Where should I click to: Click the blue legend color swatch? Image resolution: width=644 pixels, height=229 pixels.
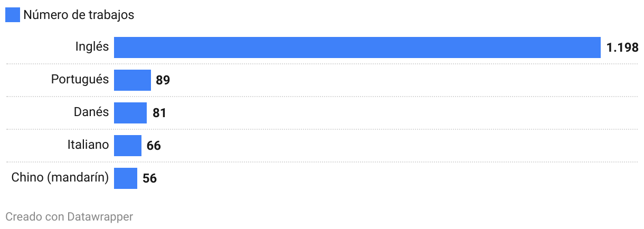tap(13, 15)
